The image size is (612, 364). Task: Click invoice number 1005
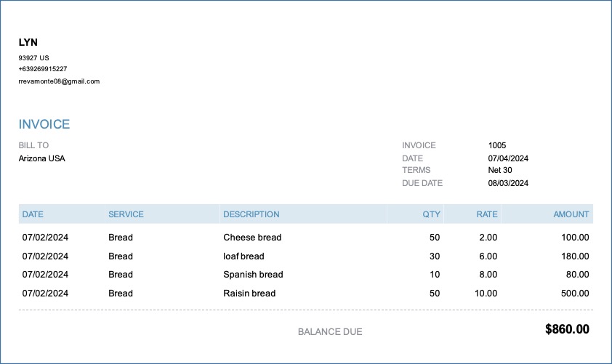(497, 145)
